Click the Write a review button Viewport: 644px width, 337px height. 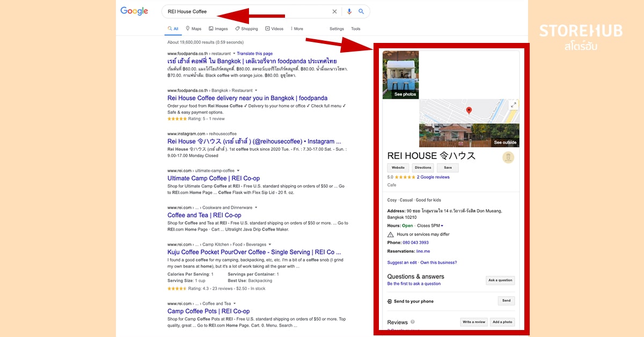click(x=474, y=322)
